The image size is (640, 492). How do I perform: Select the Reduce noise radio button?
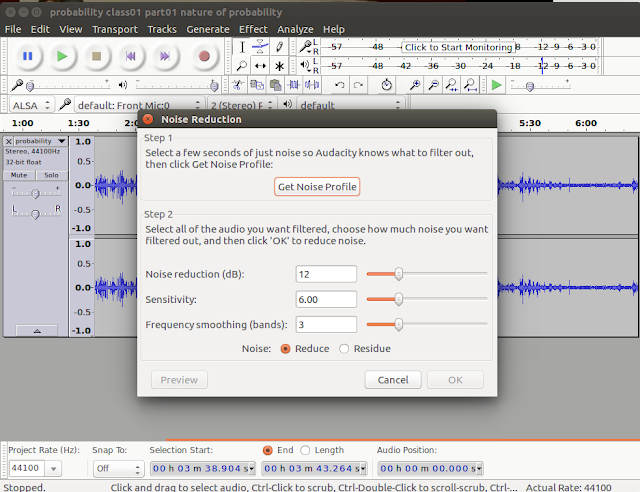(285, 349)
